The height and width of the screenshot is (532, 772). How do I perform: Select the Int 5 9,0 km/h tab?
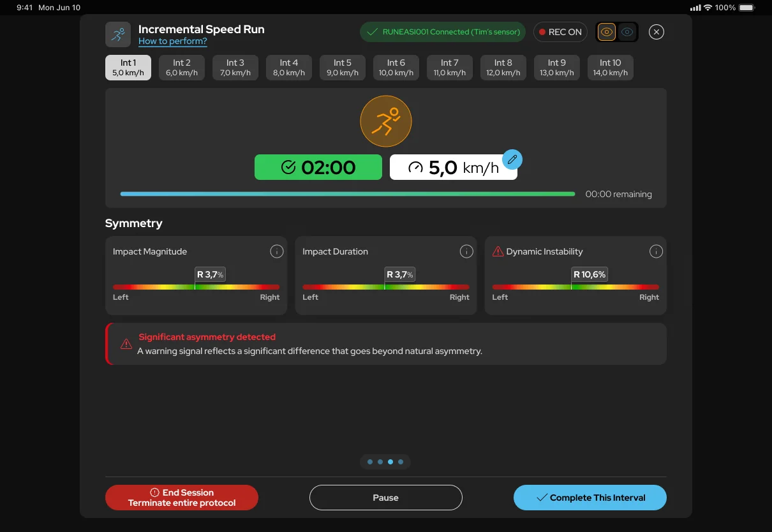[343, 68]
